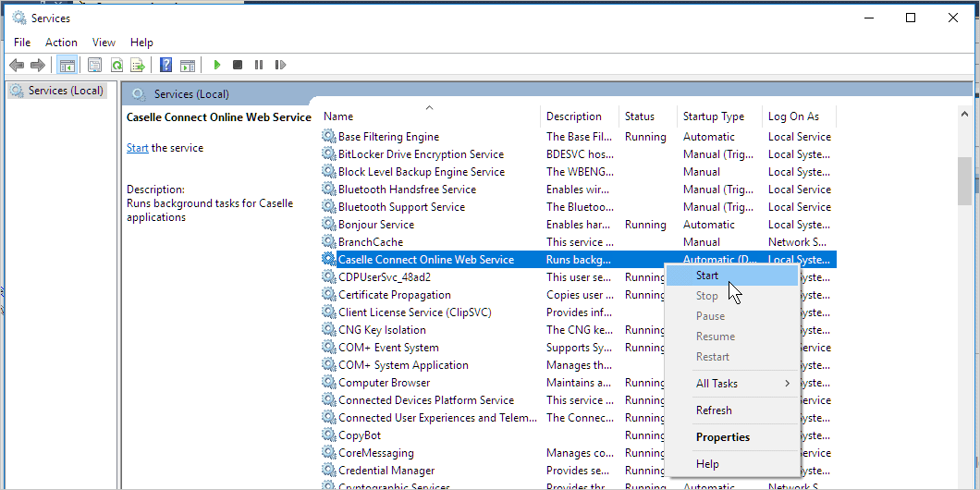Click the Forward arrow toolbar icon
Screen dimensions: 980x490
(x=38, y=65)
